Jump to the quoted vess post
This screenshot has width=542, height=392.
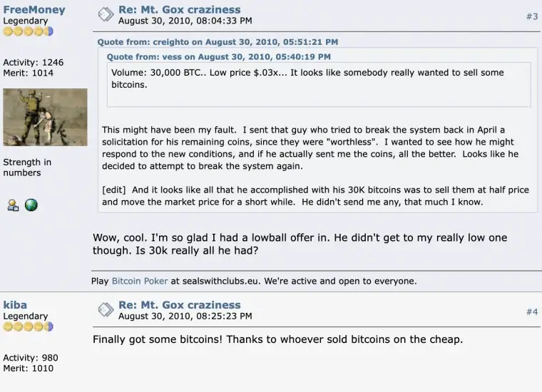[x=218, y=56]
